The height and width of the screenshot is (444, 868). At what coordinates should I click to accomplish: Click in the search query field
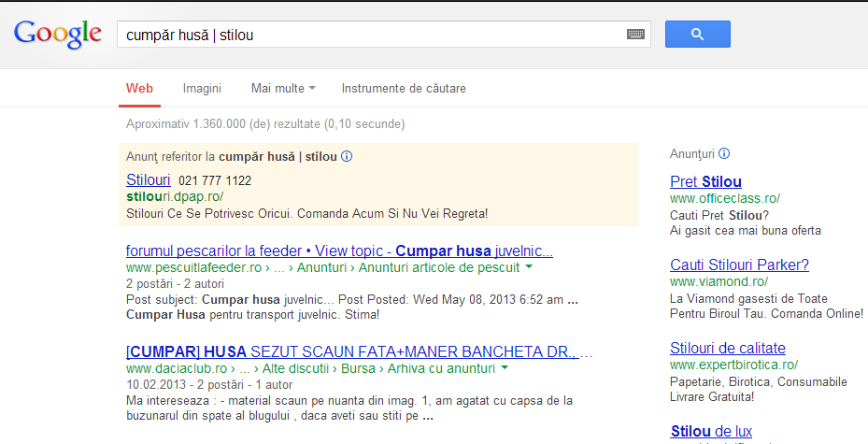point(374,35)
